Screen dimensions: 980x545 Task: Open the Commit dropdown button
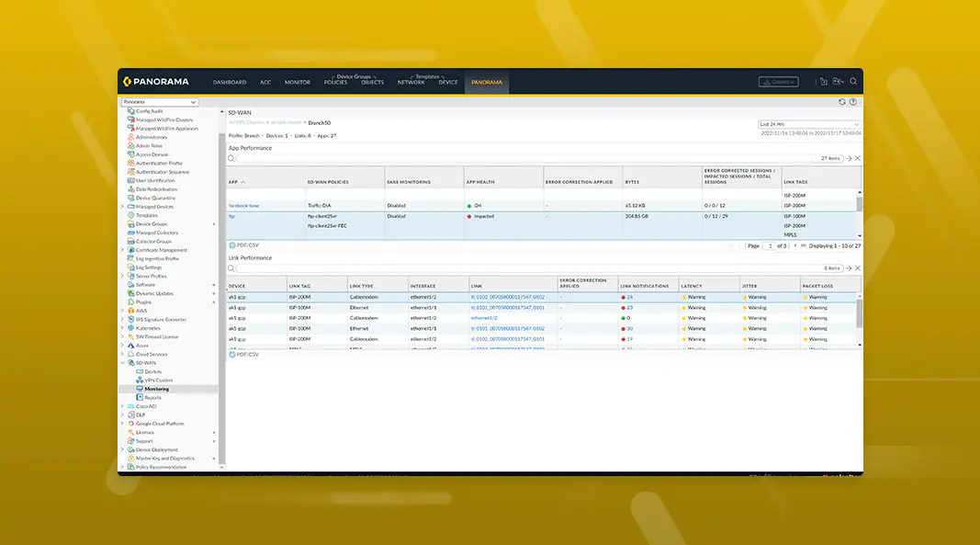point(778,82)
